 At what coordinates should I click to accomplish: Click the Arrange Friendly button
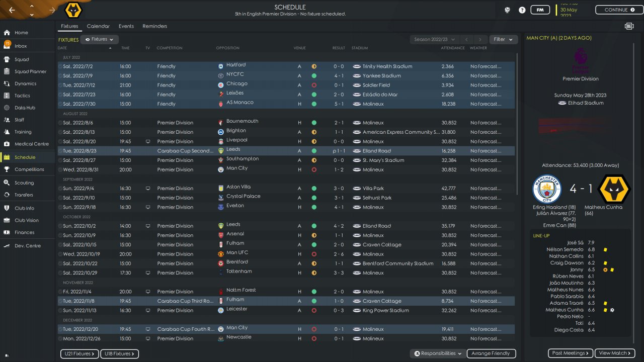tap(491, 353)
